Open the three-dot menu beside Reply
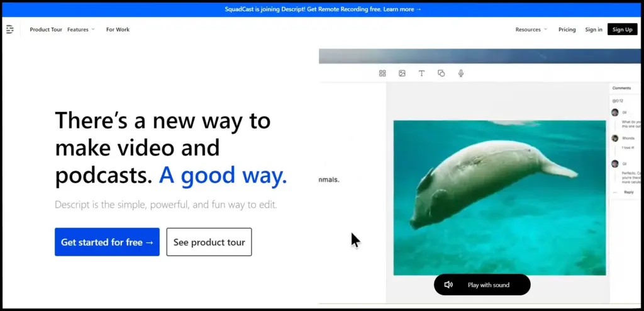The image size is (644, 311). point(614,192)
